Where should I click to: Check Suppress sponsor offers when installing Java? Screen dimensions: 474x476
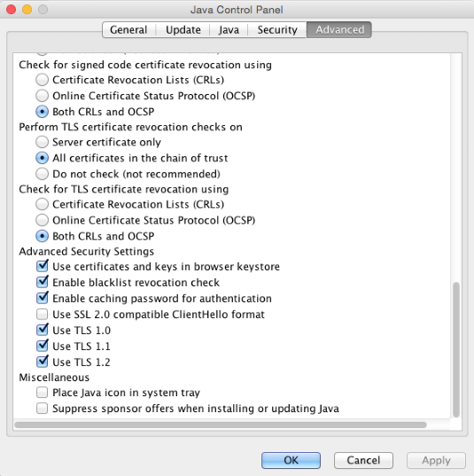[x=42, y=409]
